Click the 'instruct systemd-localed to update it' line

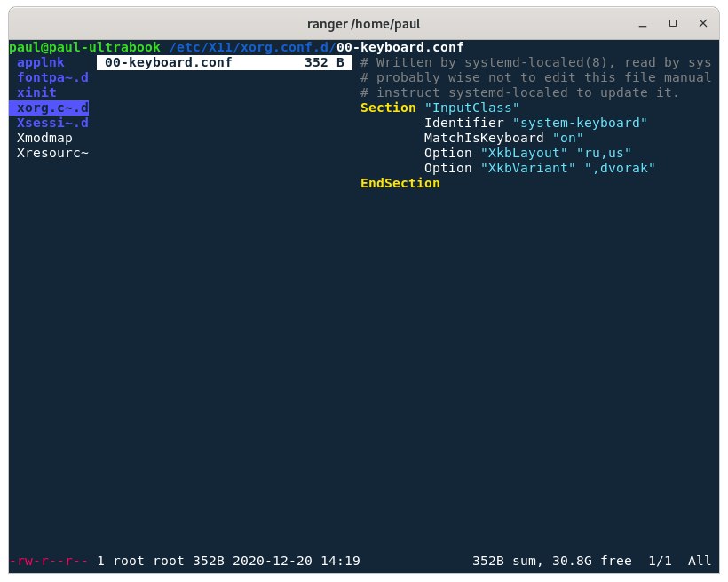(519, 92)
